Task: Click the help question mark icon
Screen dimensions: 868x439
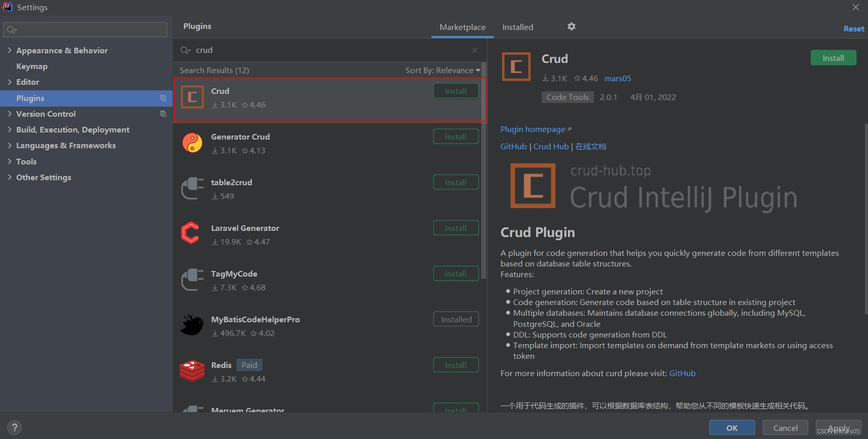Action: pos(15,427)
